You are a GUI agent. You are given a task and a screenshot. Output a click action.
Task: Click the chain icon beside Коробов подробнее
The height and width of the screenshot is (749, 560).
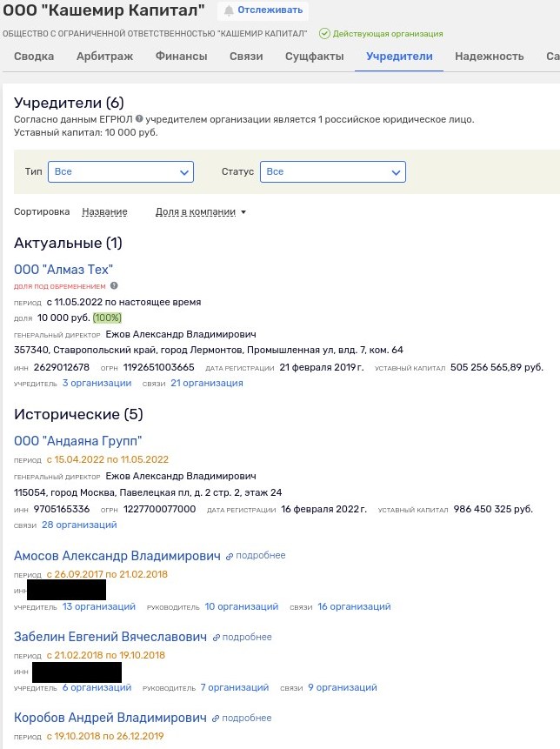216,718
